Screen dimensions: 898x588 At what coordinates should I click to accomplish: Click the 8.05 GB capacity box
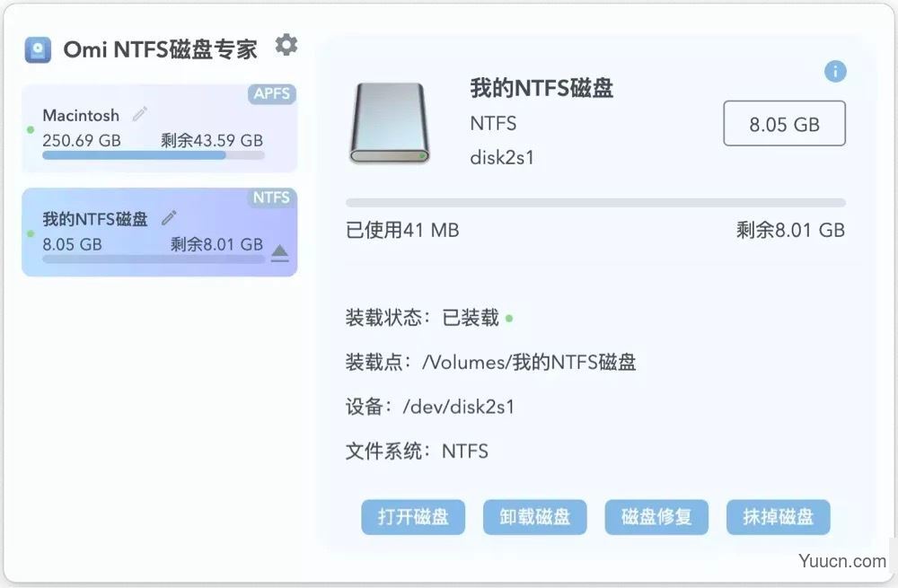784,123
